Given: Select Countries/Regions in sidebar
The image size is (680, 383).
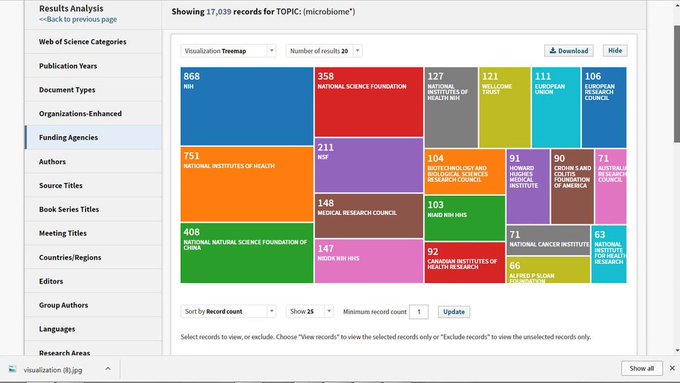Looking at the screenshot, I should (93, 257).
